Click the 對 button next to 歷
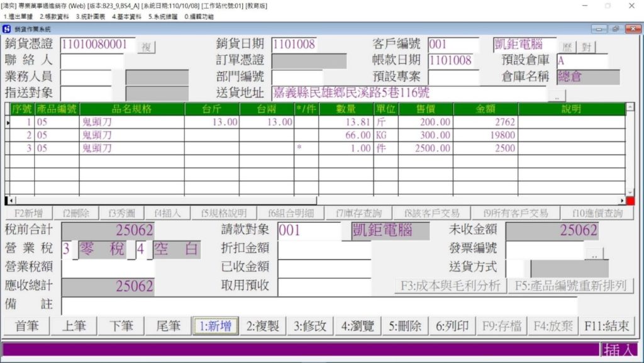644x363 pixels. [x=586, y=47]
